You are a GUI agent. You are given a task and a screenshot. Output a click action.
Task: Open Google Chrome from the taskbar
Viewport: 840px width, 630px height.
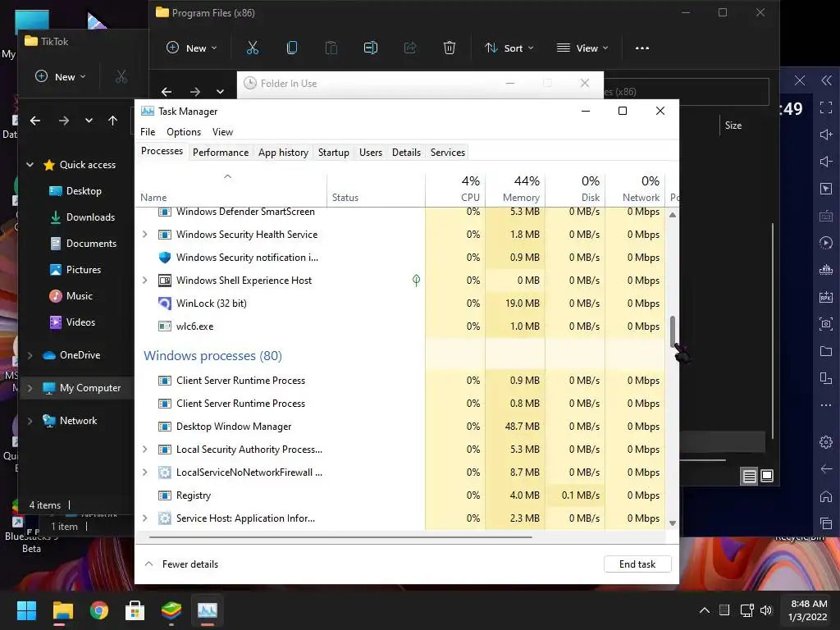coord(98,610)
